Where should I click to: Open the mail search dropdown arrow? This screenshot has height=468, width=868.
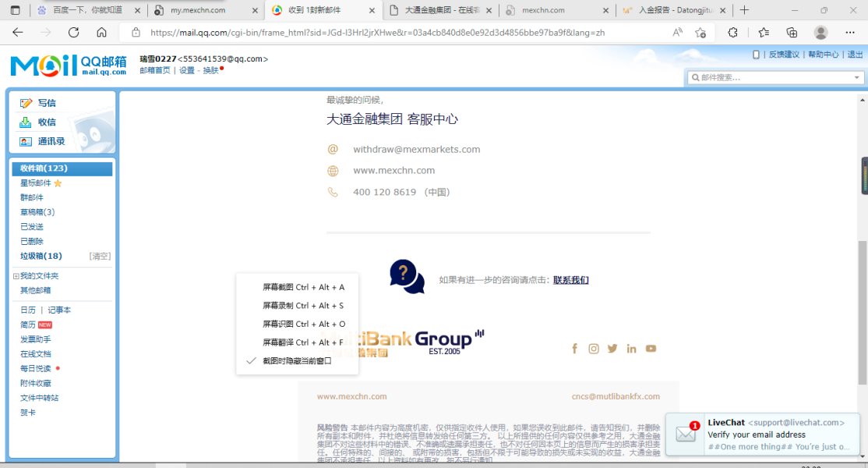point(856,77)
